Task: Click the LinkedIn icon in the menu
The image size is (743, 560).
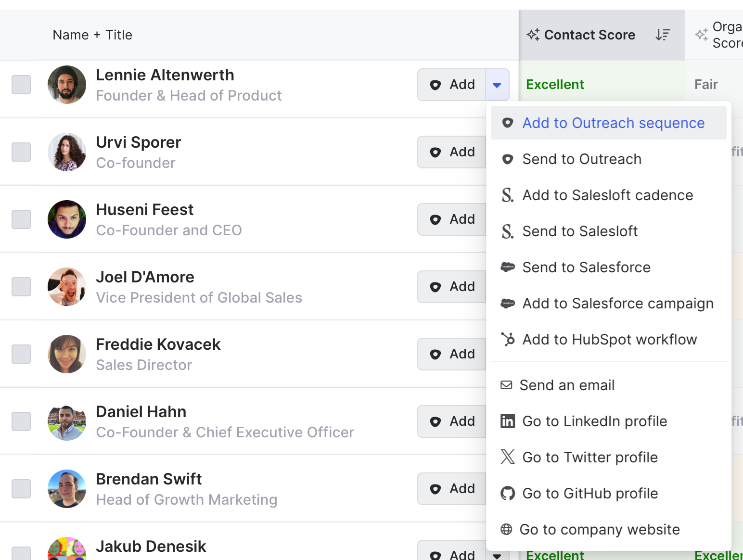Action: tap(508, 421)
